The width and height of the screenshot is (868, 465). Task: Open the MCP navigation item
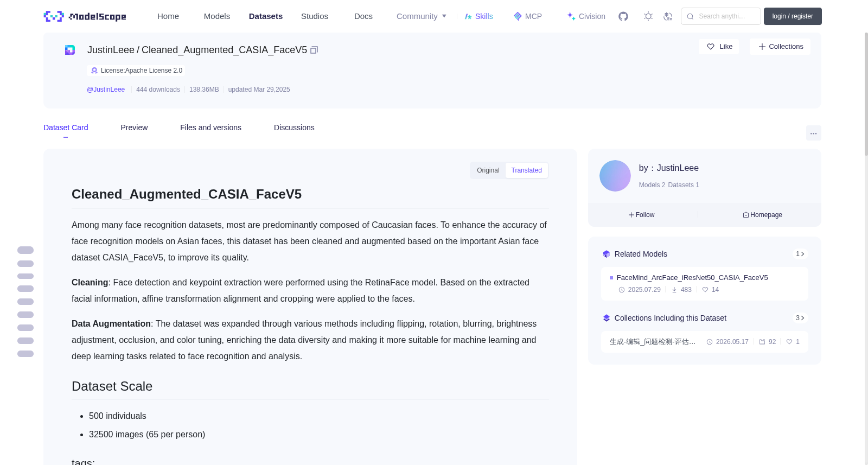(x=528, y=16)
